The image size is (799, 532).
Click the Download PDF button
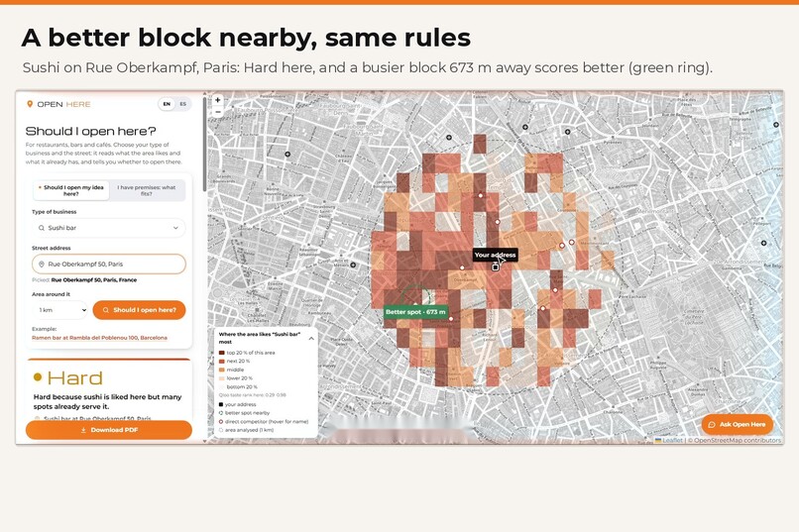[108, 430]
